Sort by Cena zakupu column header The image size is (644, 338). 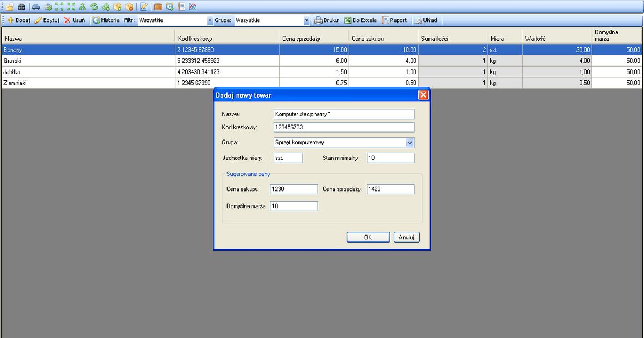(x=383, y=36)
